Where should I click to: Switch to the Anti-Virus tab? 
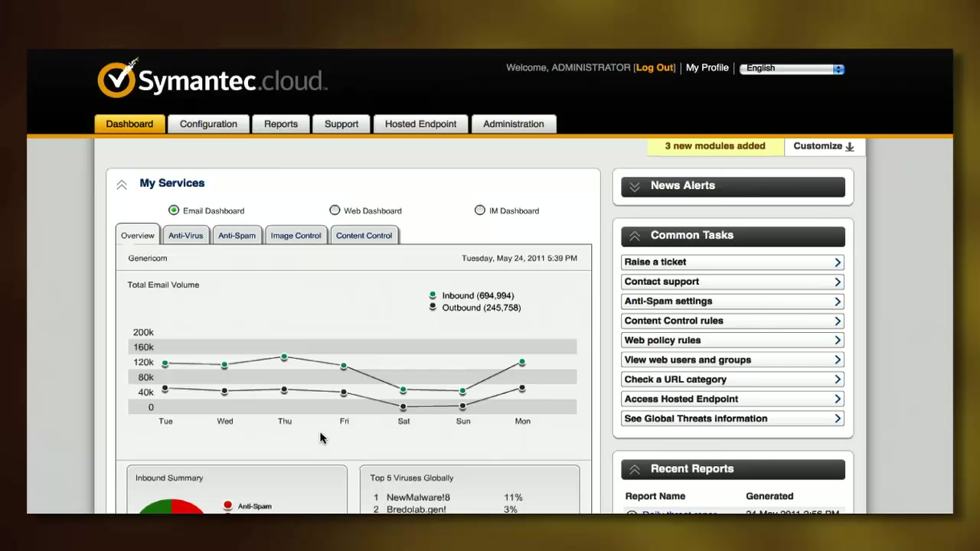pos(186,236)
